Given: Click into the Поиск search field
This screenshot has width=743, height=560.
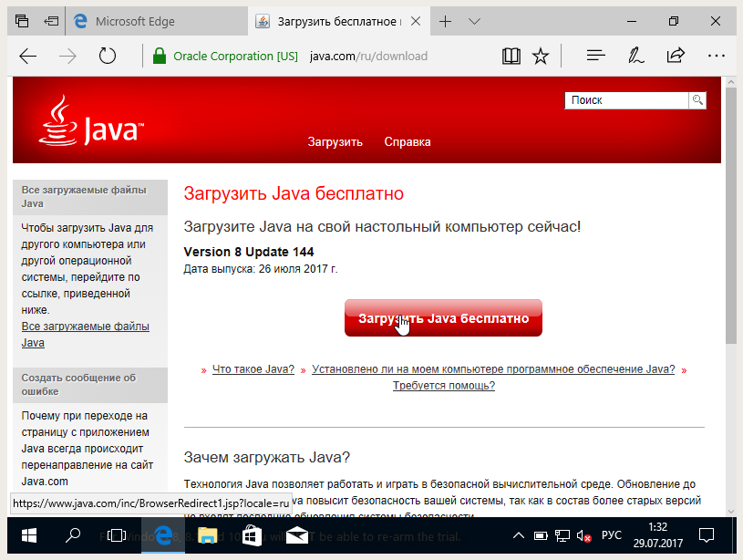Looking at the screenshot, I should click(626, 100).
